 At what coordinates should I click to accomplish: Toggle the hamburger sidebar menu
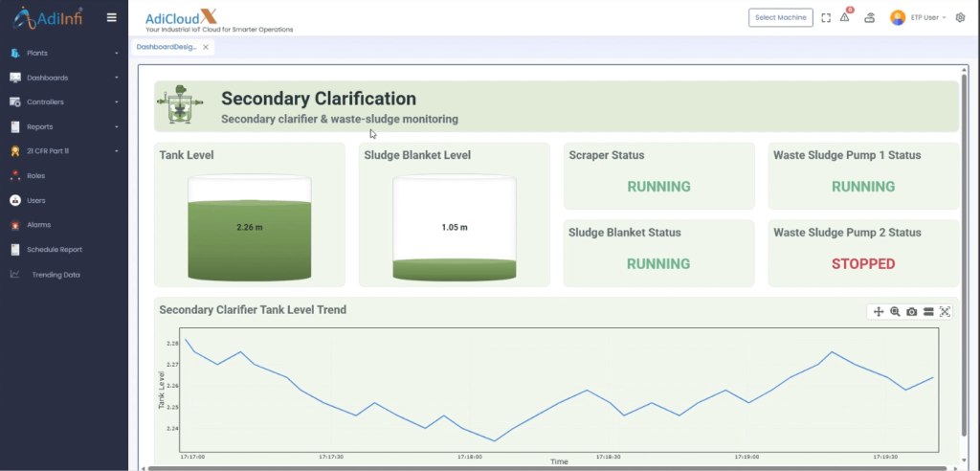point(112,17)
